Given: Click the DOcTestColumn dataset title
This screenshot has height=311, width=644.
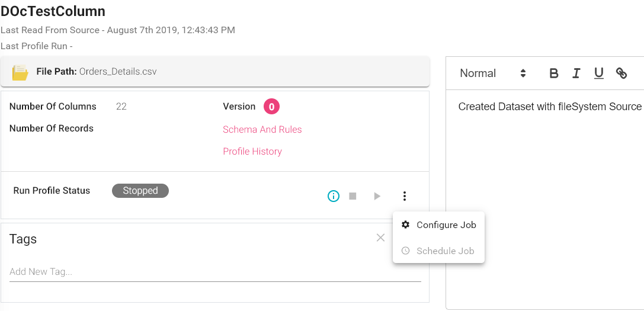Looking at the screenshot, I should coord(53,11).
